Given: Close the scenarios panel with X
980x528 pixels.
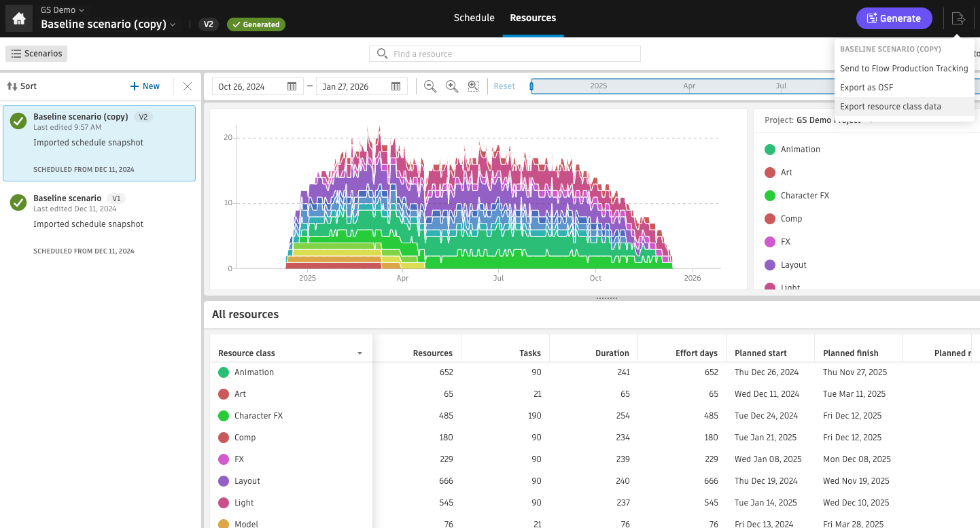Looking at the screenshot, I should (x=188, y=86).
